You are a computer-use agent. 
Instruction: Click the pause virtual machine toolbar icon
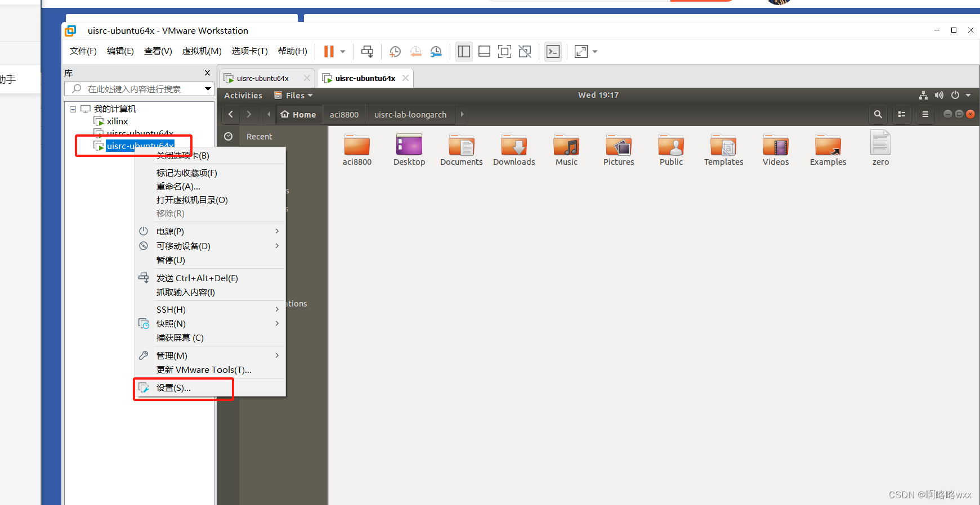coord(329,52)
